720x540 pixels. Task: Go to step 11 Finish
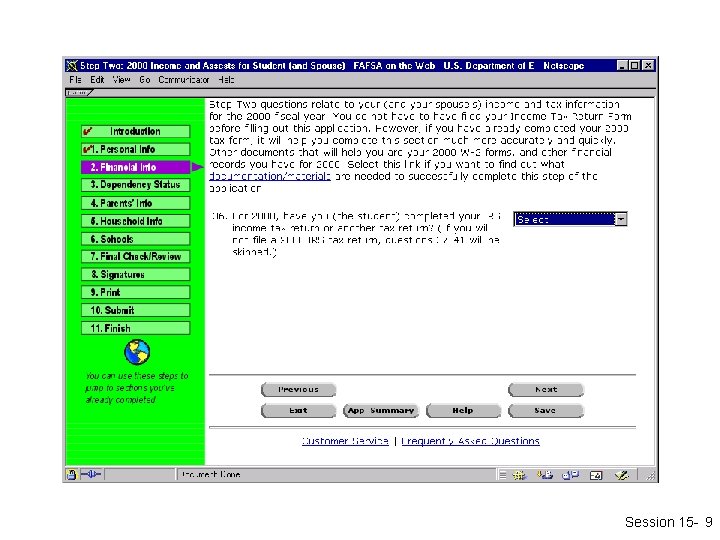click(x=135, y=328)
